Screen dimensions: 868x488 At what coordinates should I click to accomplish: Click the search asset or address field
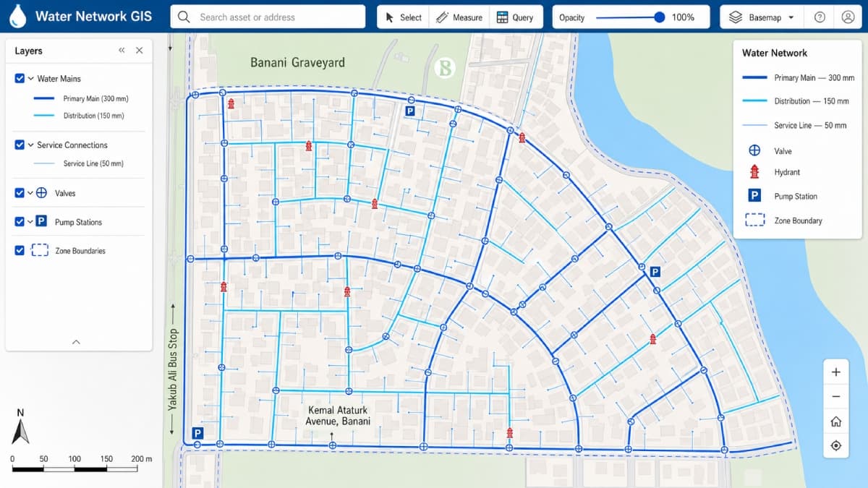point(268,17)
